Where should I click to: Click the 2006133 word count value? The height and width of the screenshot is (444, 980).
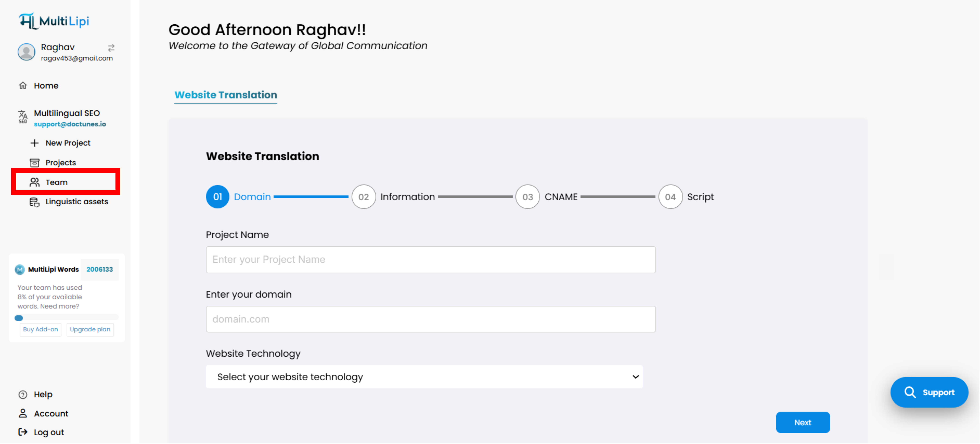click(x=100, y=269)
